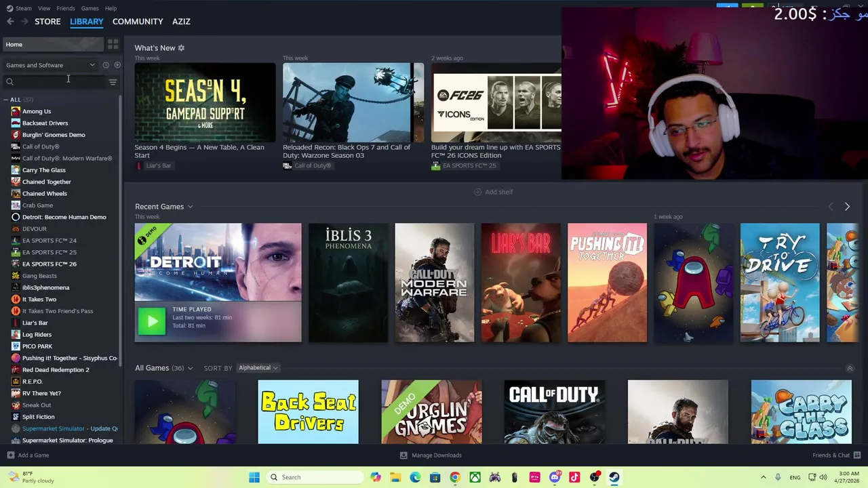Open the AZIZ profile tab
868x488 pixels.
click(x=181, y=22)
